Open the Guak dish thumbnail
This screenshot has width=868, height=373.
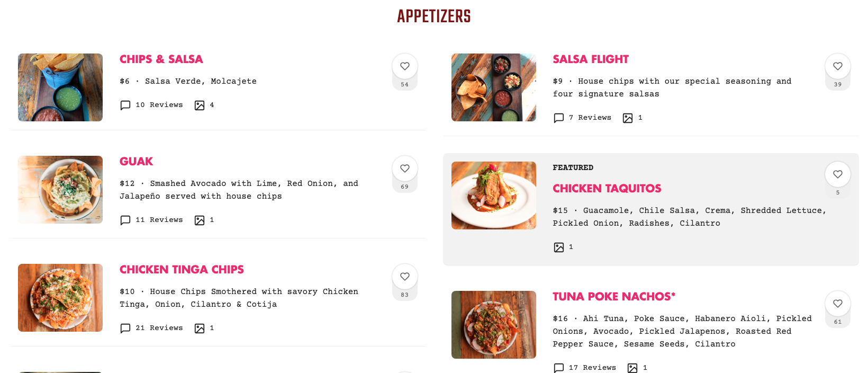point(60,190)
